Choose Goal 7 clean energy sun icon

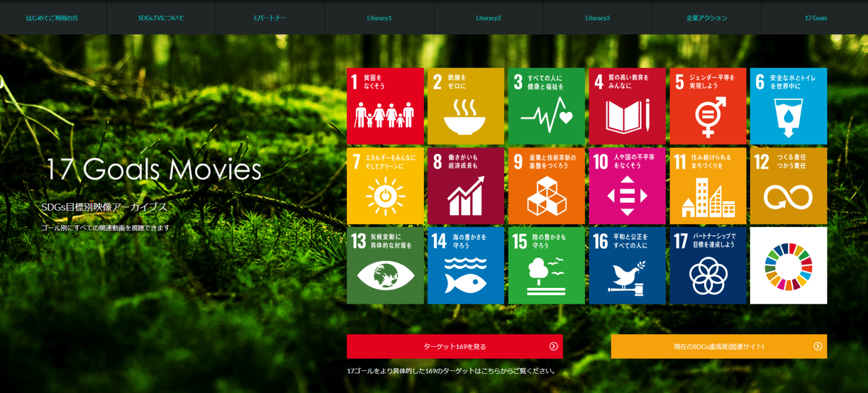click(x=385, y=197)
